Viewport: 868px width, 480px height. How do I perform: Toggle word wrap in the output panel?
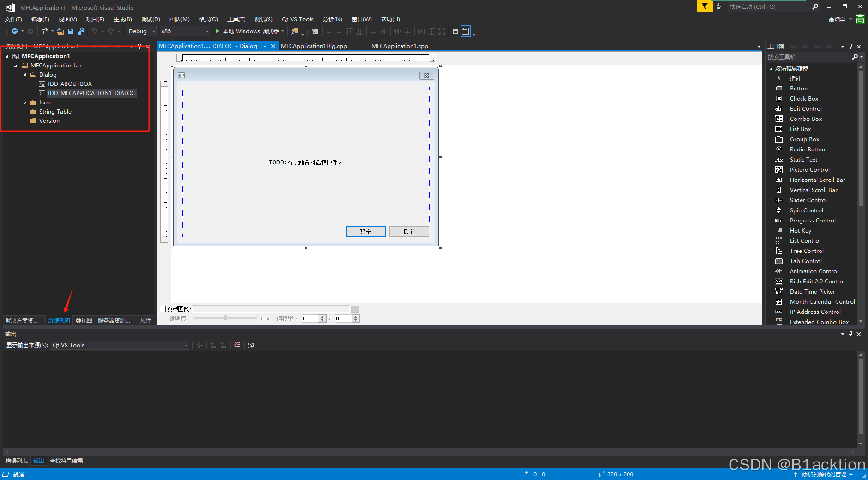(251, 345)
